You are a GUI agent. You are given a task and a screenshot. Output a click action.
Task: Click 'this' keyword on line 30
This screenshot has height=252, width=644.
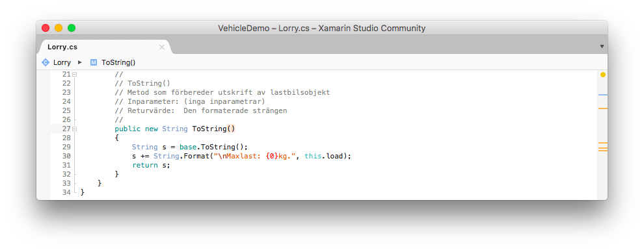[x=312, y=156]
